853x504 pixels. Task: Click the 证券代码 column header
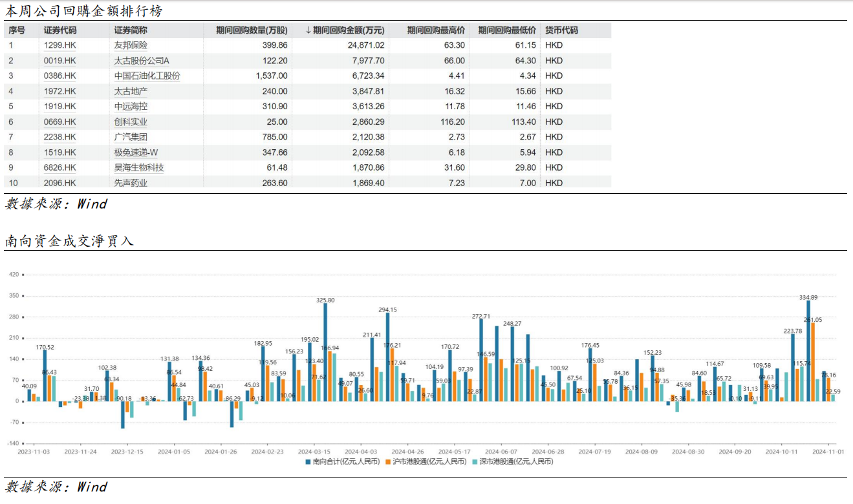59,30
